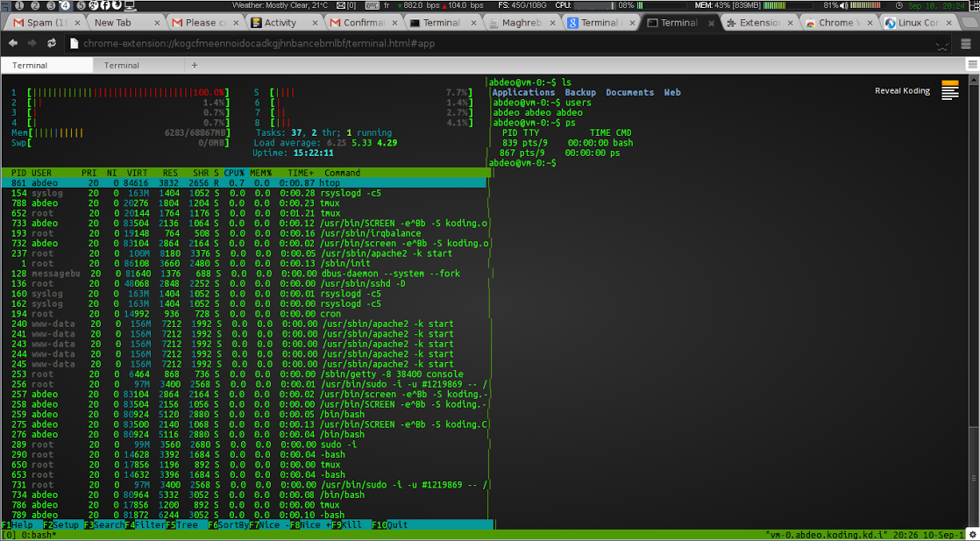The height and width of the screenshot is (541, 980).
Task: Select the /sbin/init process row
Action: pyautogui.click(x=244, y=263)
